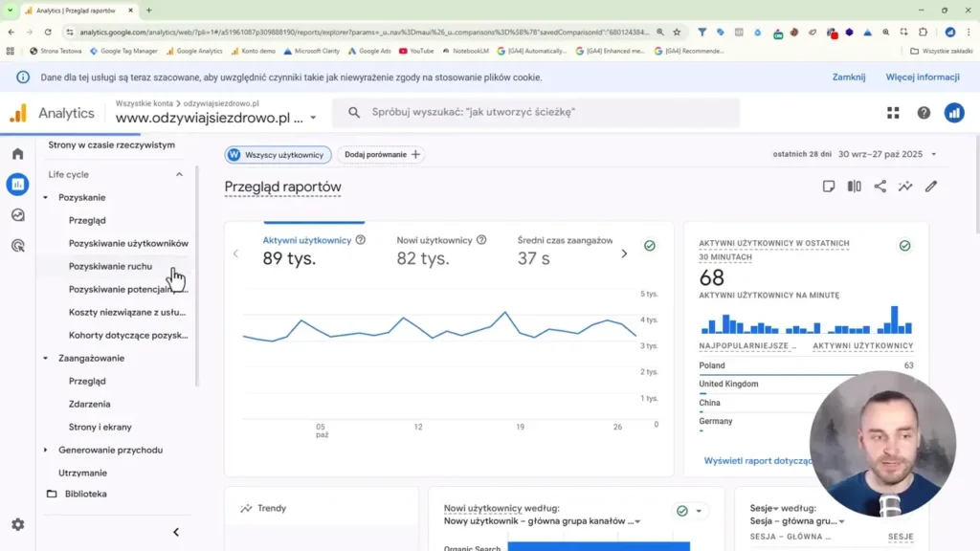This screenshot has height=551, width=980.
Task: Show previous metrics with left arrow
Action: (x=235, y=253)
